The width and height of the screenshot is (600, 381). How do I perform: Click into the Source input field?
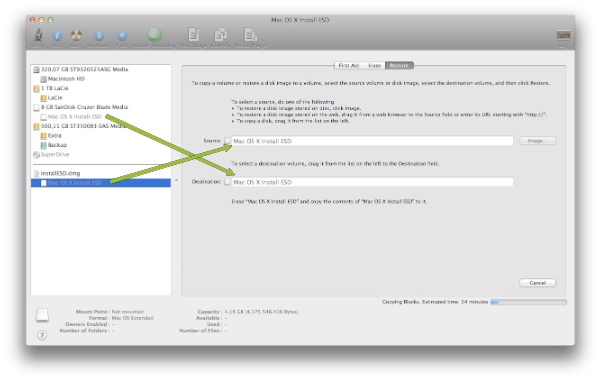(372, 141)
